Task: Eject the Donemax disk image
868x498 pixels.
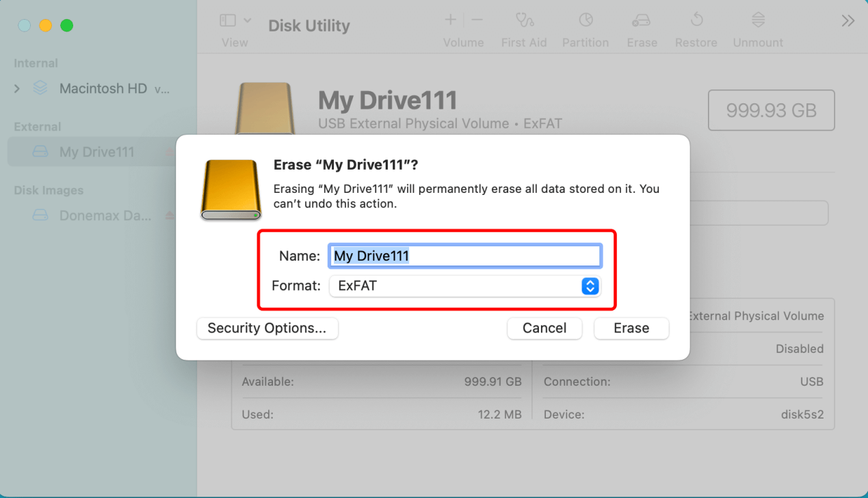Action: coord(168,215)
